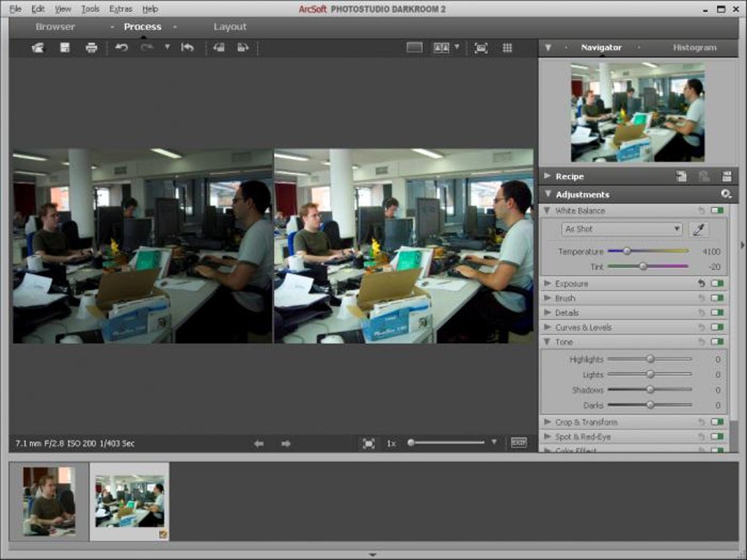The height and width of the screenshot is (560, 747).
Task: Click the Tint slider handle
Action: point(643,266)
